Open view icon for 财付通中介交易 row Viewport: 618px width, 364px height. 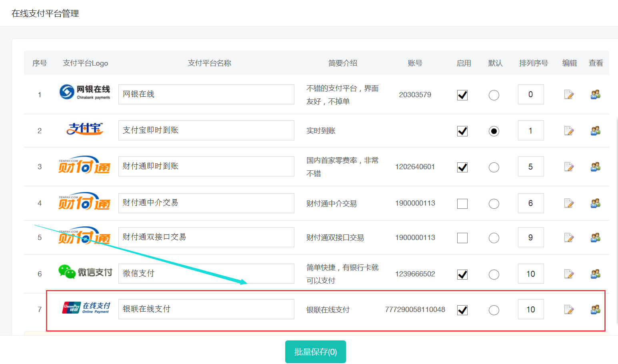coord(596,203)
